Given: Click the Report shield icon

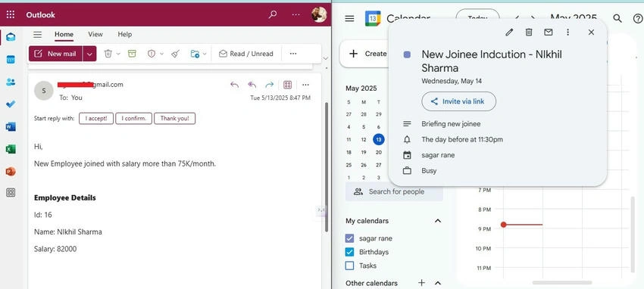Looking at the screenshot, I should pyautogui.click(x=152, y=54).
